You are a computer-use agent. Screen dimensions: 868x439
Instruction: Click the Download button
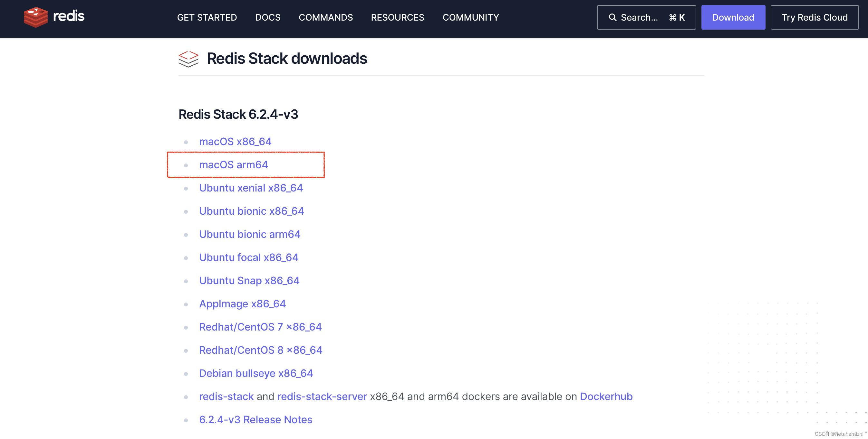pos(733,17)
